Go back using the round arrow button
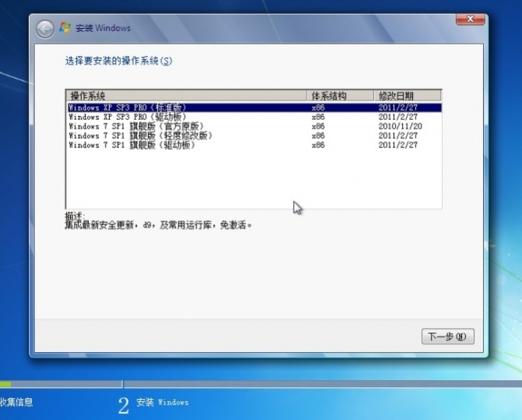This screenshot has width=522, height=420. pos(45,29)
